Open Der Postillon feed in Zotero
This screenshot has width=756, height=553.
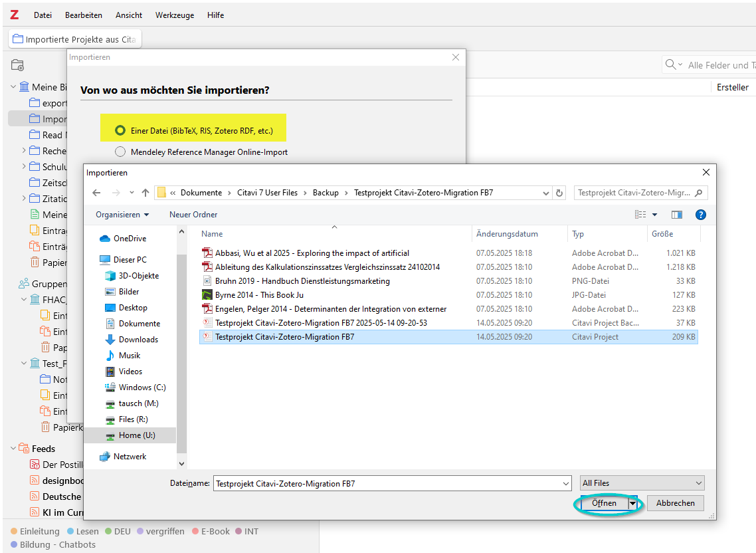point(56,464)
